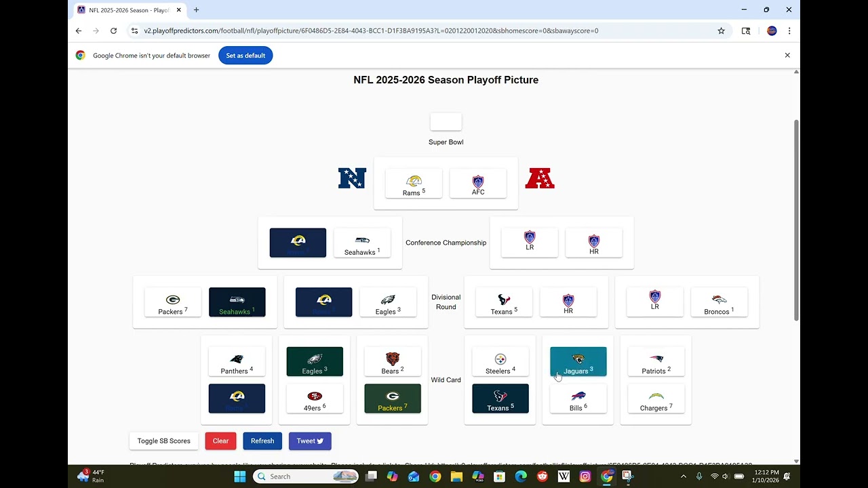Pick the Eagles 3 card in the Divisional Round
868x488 pixels.
[388, 302]
